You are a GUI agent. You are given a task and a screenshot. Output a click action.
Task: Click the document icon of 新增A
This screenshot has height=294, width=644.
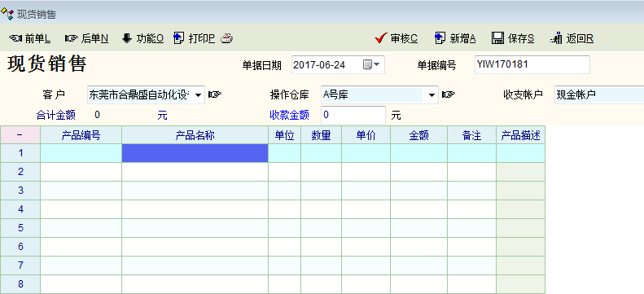[440, 38]
